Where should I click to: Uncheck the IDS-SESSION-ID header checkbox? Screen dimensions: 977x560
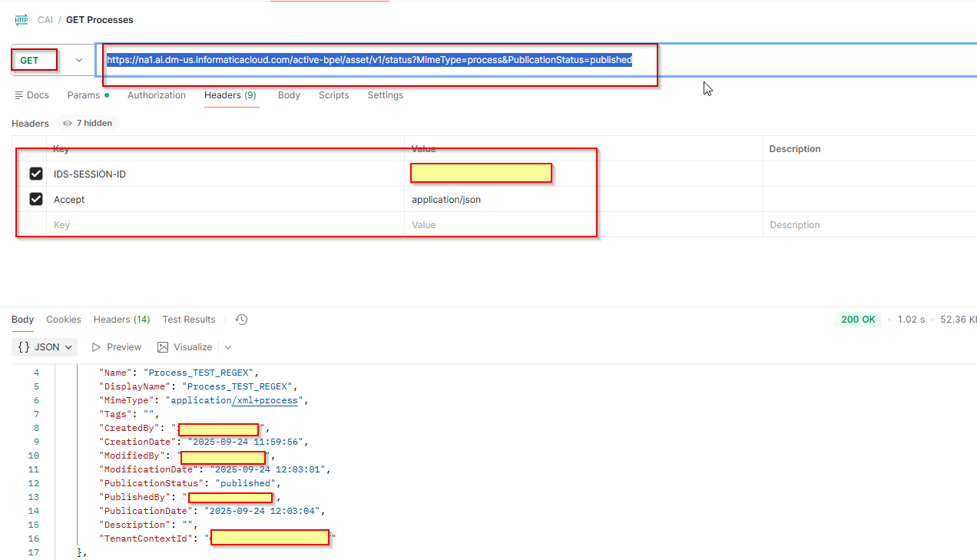[35, 174]
